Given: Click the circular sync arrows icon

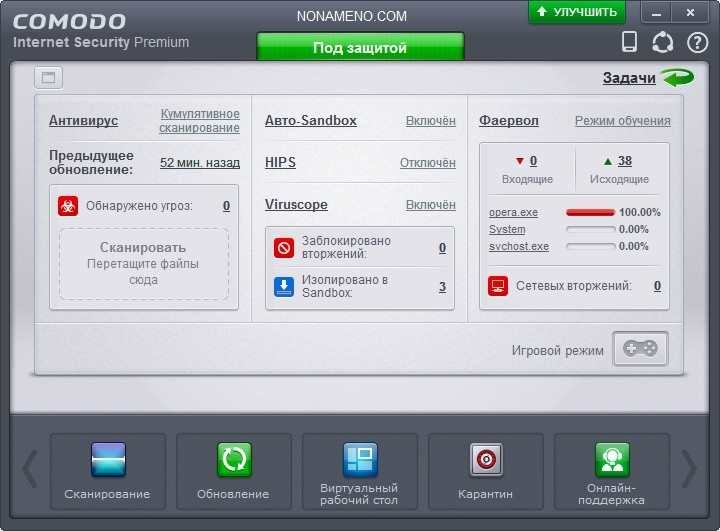Looking at the screenshot, I should pos(662,42).
